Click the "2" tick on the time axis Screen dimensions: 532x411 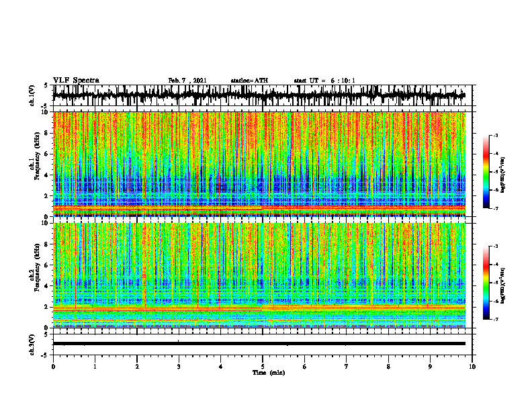click(x=137, y=367)
